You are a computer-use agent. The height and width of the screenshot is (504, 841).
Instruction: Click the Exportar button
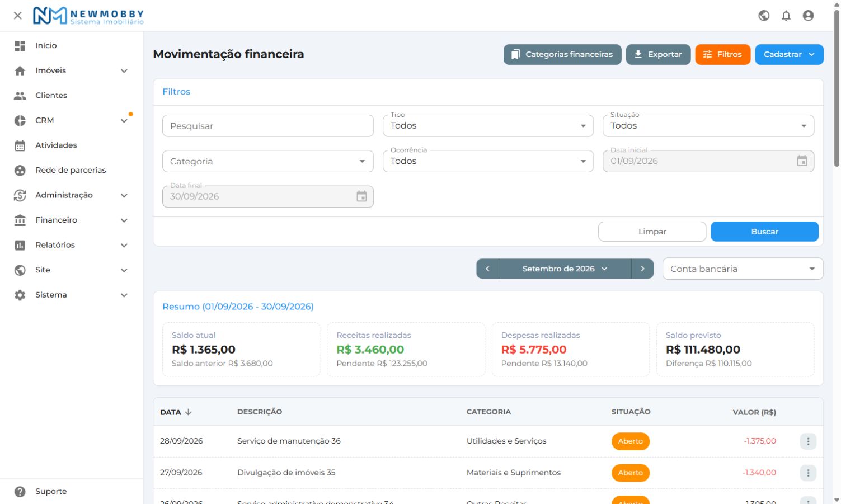(x=658, y=54)
